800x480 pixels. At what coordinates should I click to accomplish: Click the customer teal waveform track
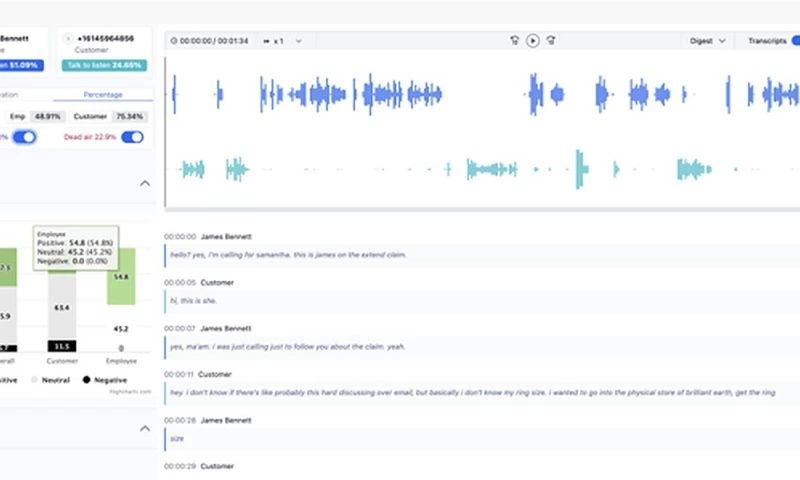pos(482,169)
